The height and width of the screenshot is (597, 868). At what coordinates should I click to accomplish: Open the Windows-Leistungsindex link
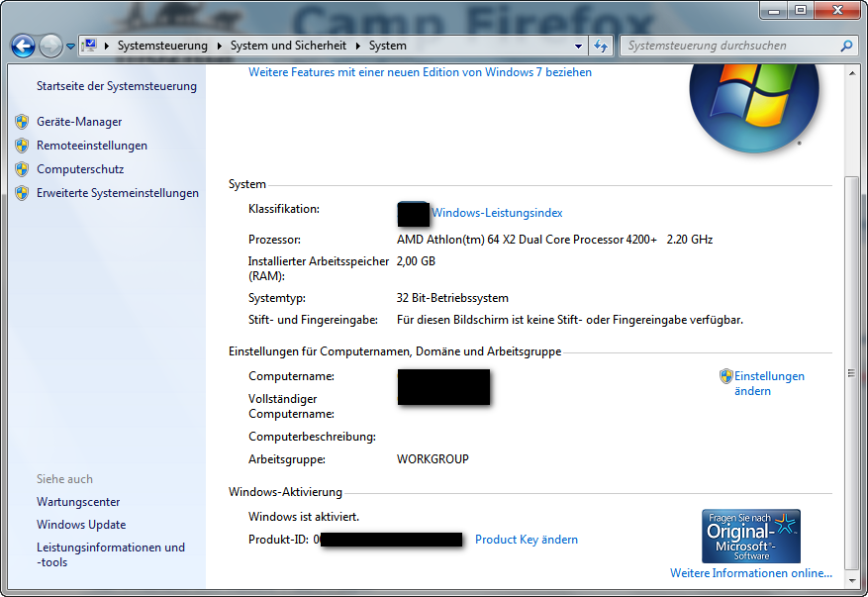(x=497, y=213)
